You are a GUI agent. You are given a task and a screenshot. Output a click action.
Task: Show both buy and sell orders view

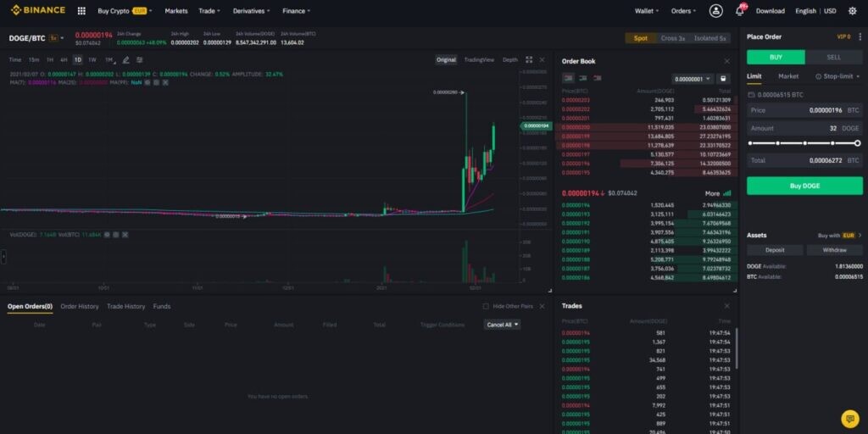(x=568, y=79)
